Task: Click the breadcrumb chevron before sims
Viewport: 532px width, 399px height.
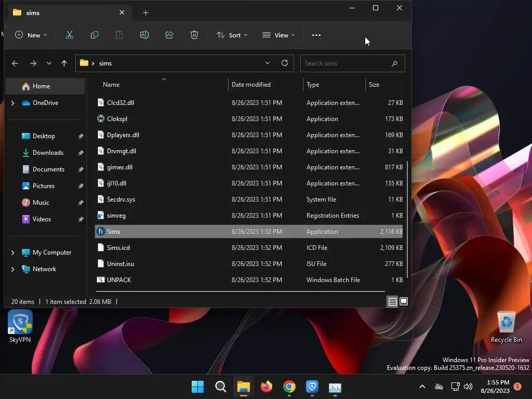Action: [93, 63]
